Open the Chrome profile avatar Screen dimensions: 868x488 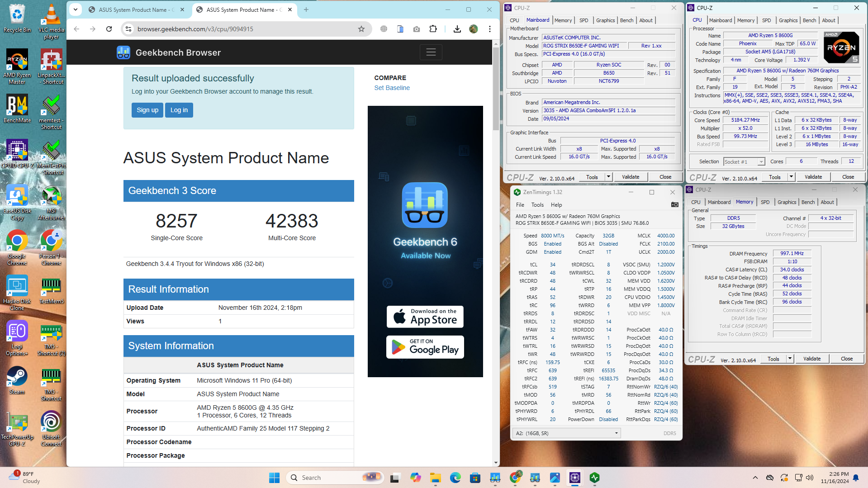[474, 29]
